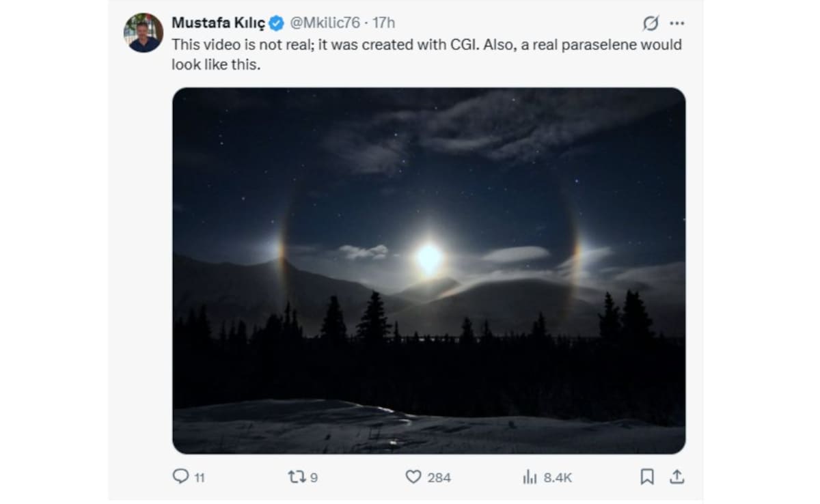This screenshot has width=820, height=504.
Task: Click the repost arrows icon
Action: click(297, 477)
